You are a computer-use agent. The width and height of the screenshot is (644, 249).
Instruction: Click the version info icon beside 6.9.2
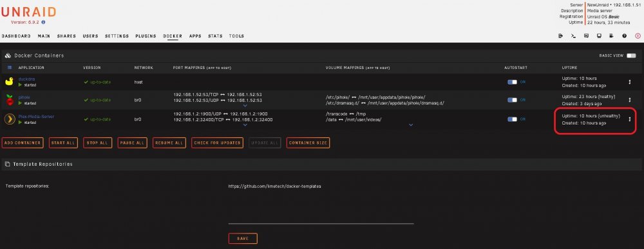pyautogui.click(x=44, y=22)
